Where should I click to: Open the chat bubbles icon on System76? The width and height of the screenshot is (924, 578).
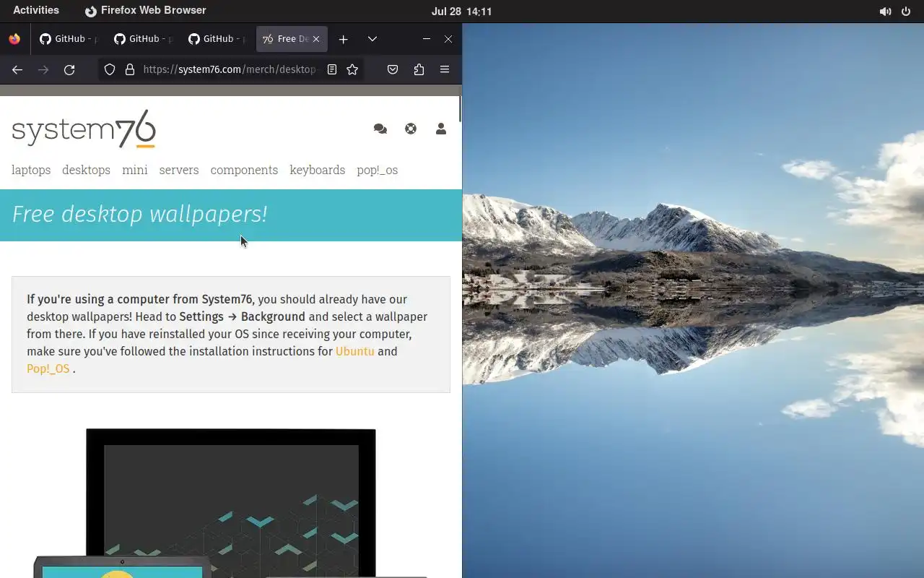(x=380, y=129)
